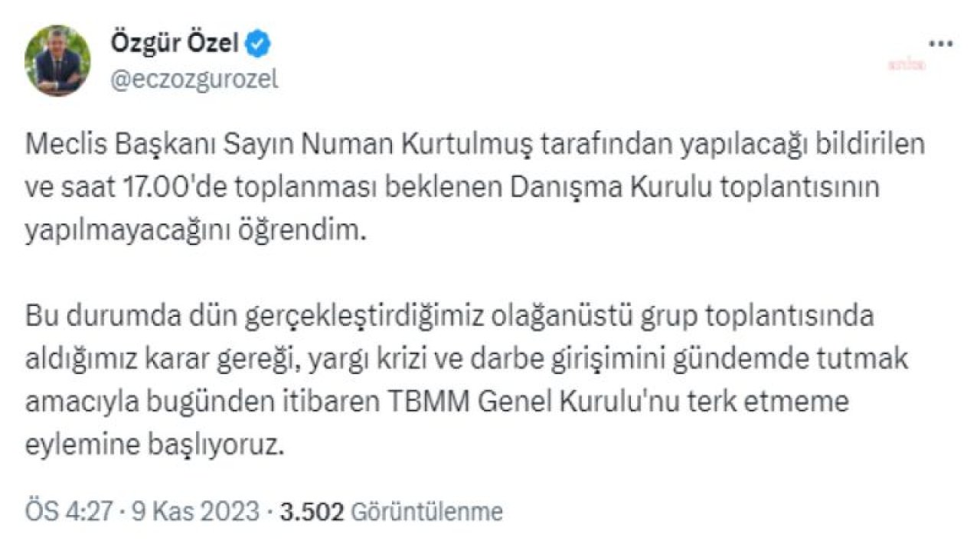Open Özgür Özel's profile avatar photo
This screenshot has width=980, height=551.
pyautogui.click(x=57, y=60)
